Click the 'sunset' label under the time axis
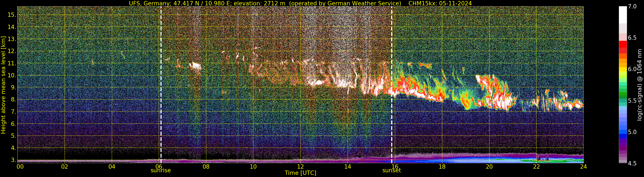This screenshot has width=644, height=177. 391,171
